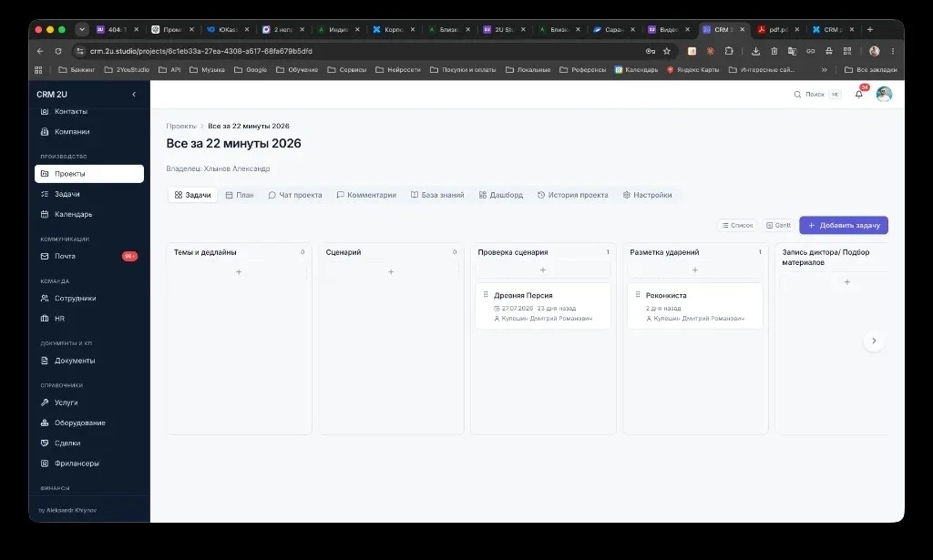Bookmark page with star icon
This screenshot has height=560, width=933.
pyautogui.click(x=667, y=51)
